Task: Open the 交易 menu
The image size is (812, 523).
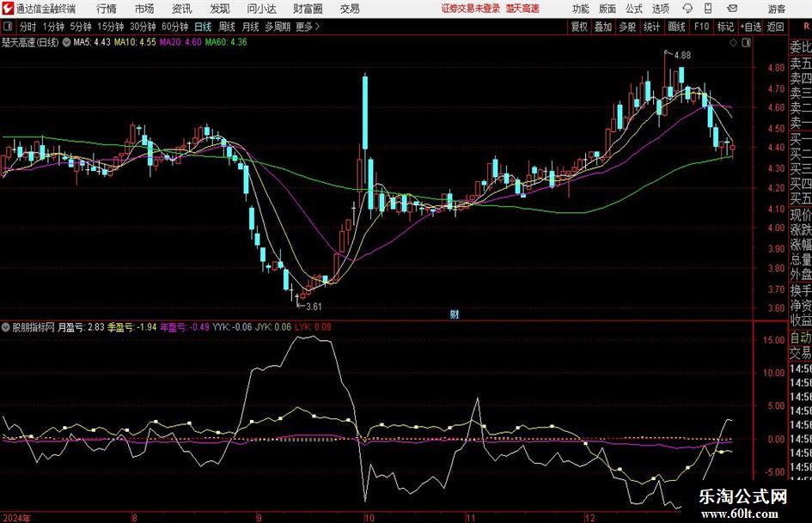Action: click(x=350, y=9)
